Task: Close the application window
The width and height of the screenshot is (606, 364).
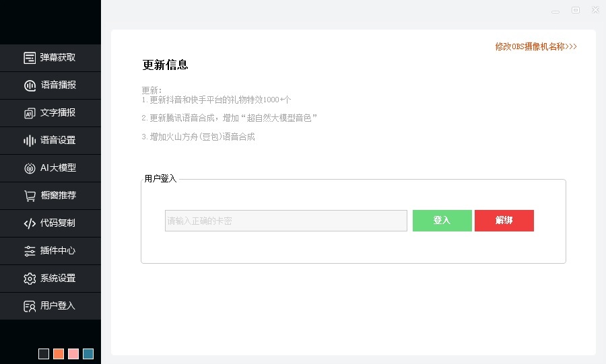Action: point(596,10)
